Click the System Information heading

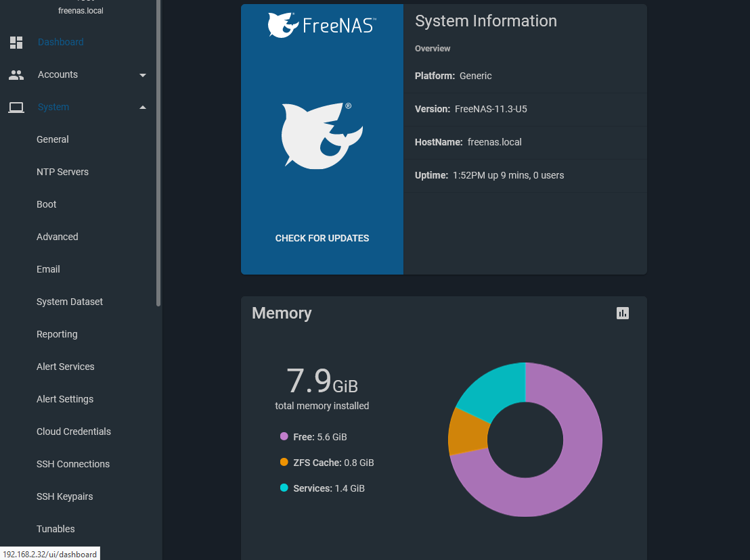coord(486,21)
